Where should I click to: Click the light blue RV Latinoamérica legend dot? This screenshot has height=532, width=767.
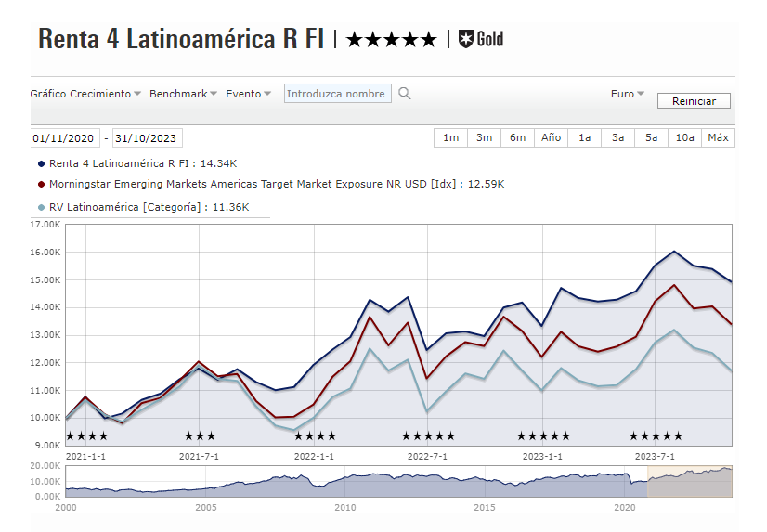[x=42, y=207]
